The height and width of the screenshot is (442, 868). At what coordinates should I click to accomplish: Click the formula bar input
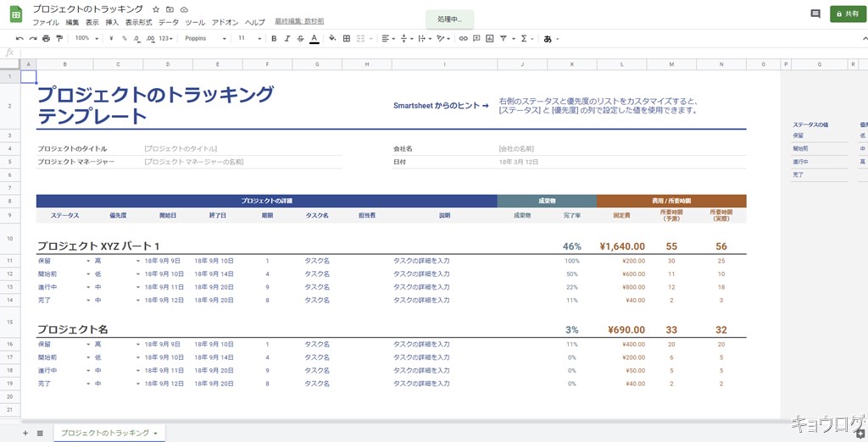point(442,52)
